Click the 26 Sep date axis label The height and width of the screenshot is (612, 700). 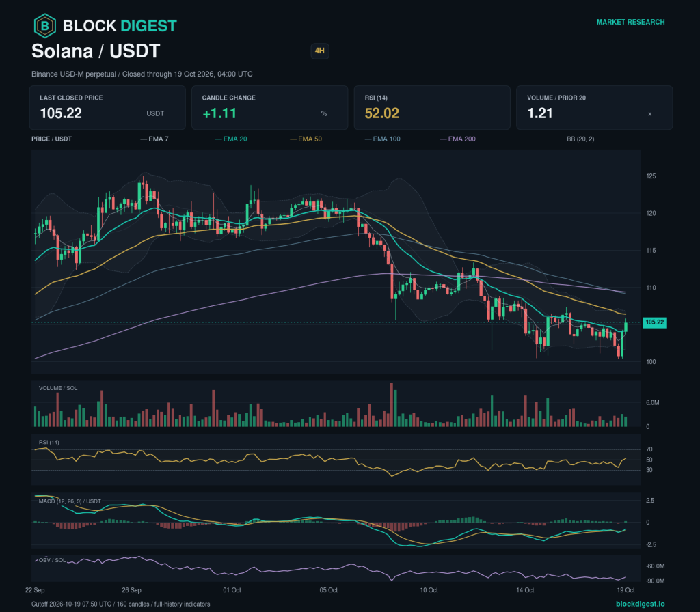coord(131,590)
